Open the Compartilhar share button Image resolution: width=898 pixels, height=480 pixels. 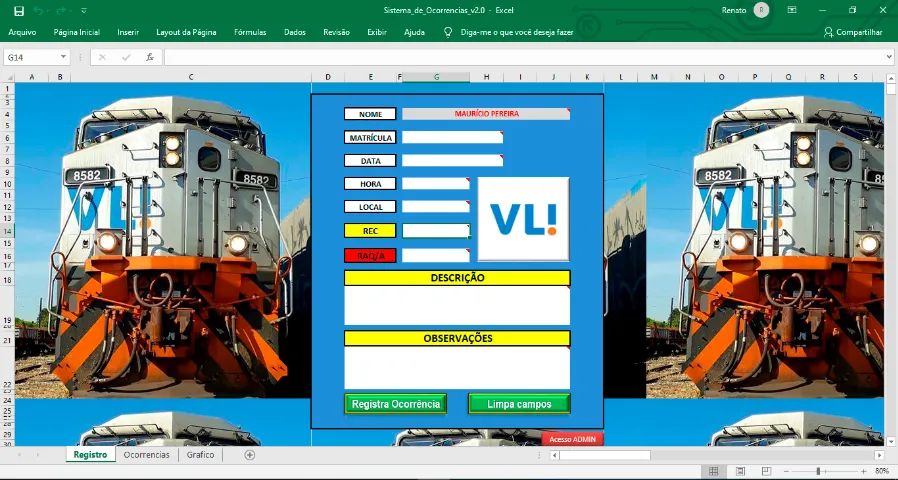click(853, 32)
